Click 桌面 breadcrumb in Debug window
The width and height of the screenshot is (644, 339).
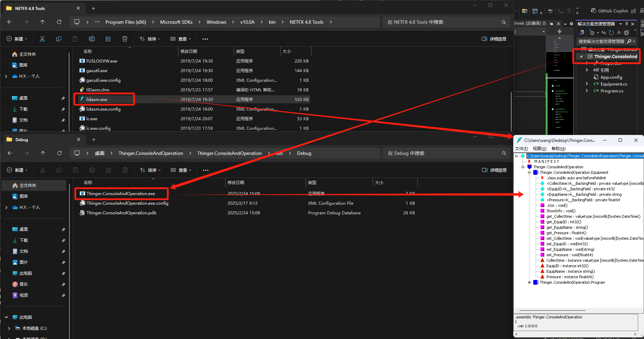click(100, 153)
